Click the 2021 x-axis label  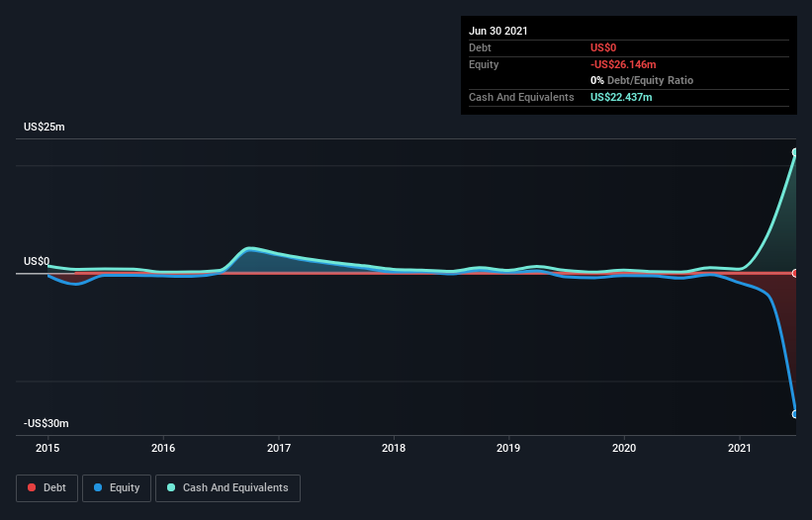(740, 448)
